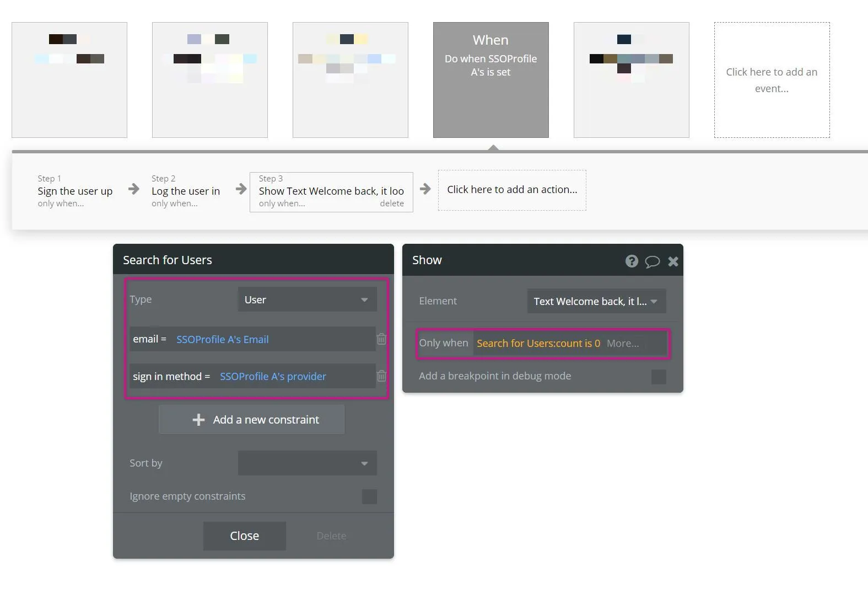The image size is (868, 610).
Task: Toggle Add a breakpoint in debug mode
Action: 659,377
